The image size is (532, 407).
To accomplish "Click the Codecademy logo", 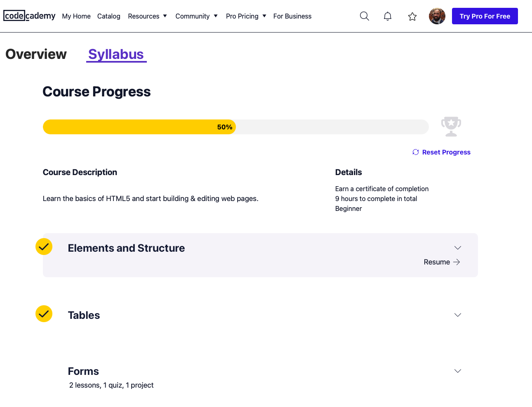I will pos(29,16).
